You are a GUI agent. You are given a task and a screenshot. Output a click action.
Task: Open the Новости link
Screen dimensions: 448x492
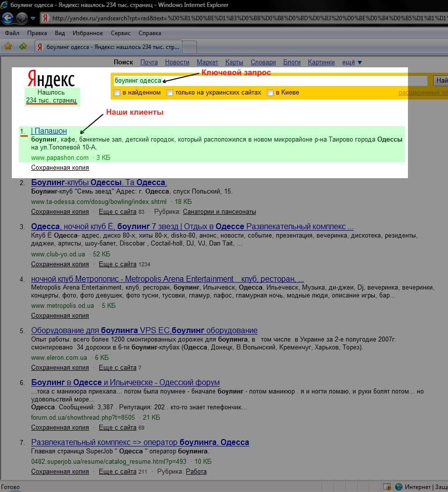pyautogui.click(x=177, y=62)
